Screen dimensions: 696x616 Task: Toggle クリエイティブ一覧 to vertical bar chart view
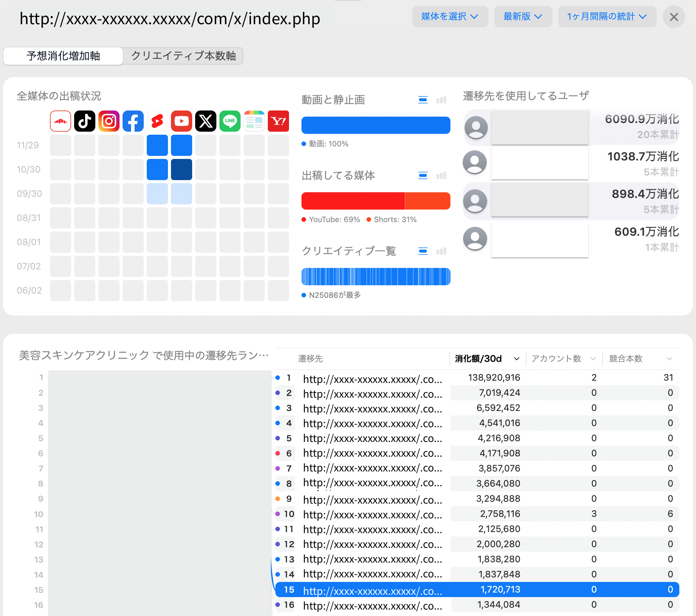coord(441,251)
